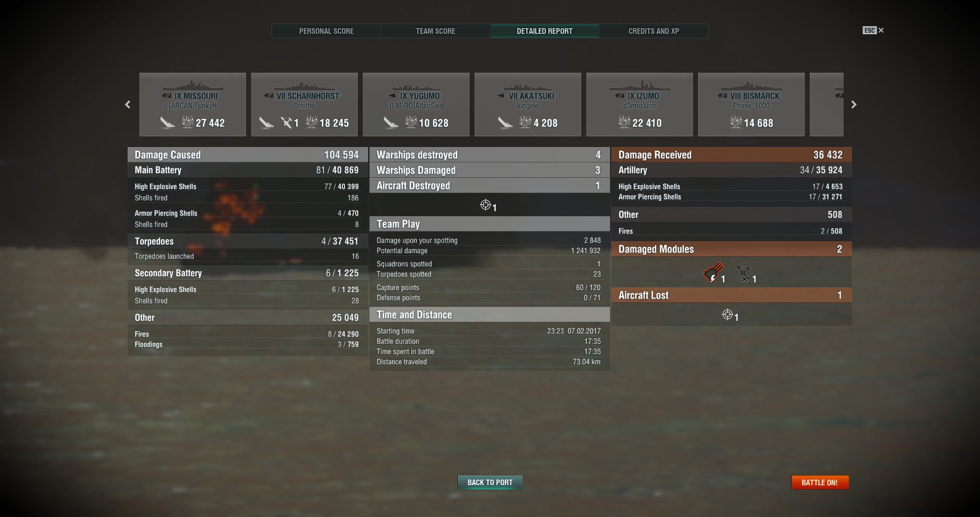Select the IX Missouri ship card
This screenshot has width=980, height=517.
[x=193, y=105]
